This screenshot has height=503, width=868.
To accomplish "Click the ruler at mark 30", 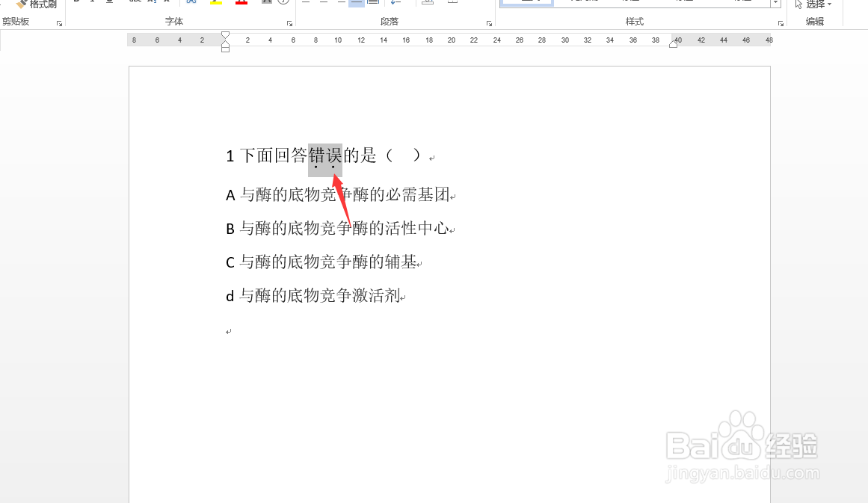I will [x=564, y=40].
